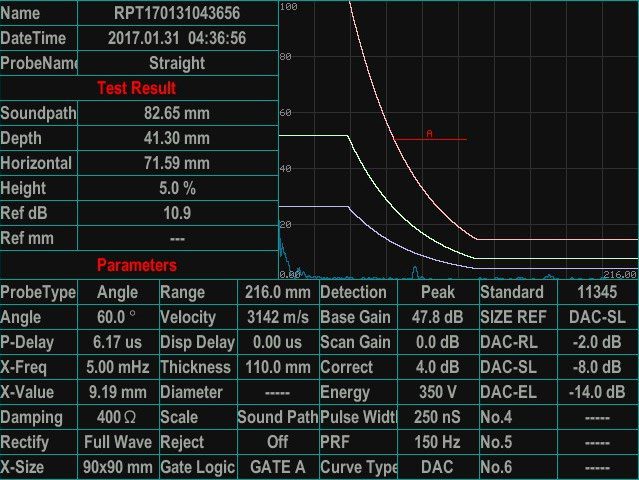
Task: Select the Base Gain value 47.8 dB
Action: tap(437, 317)
